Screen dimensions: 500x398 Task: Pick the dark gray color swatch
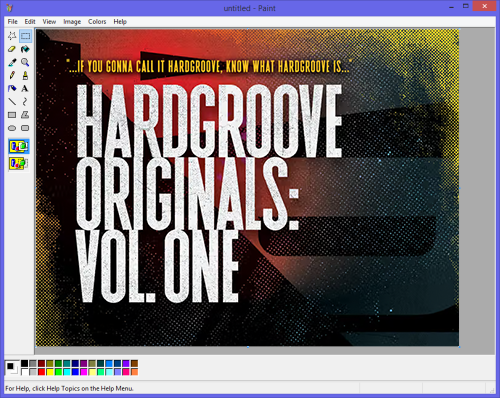click(x=33, y=363)
